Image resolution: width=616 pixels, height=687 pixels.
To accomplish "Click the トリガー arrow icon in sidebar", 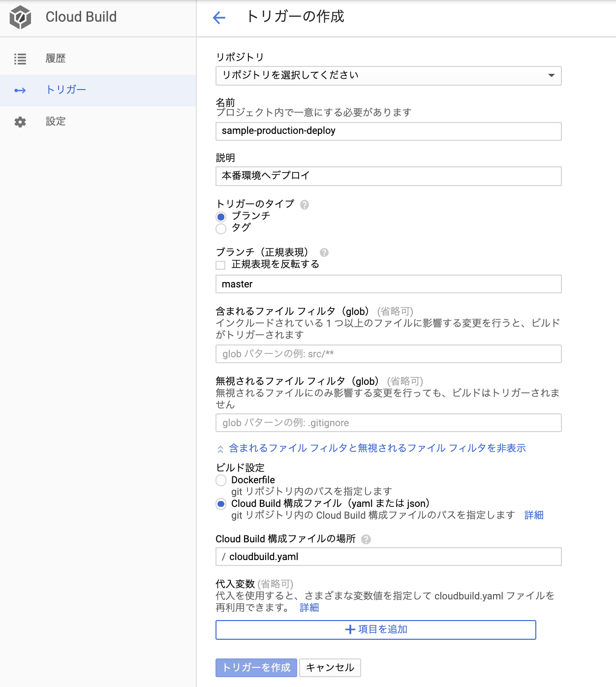I will [20, 91].
